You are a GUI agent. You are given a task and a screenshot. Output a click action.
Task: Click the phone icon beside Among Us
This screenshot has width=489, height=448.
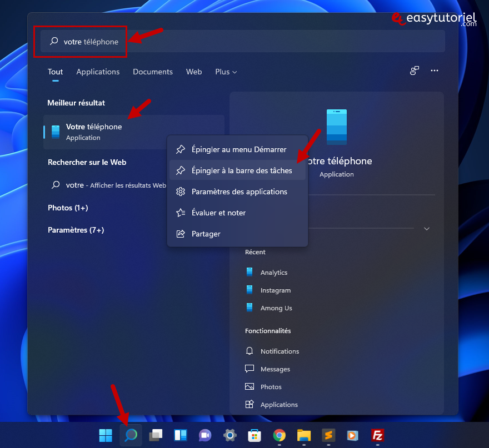pos(250,308)
